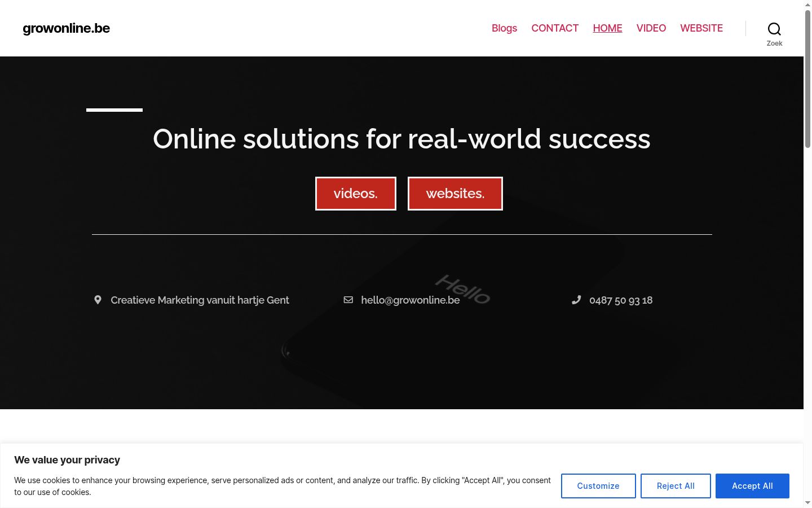Click the 'Online solutions for real-world success' heading
Viewport: 812px width, 508px height.
pos(401,139)
